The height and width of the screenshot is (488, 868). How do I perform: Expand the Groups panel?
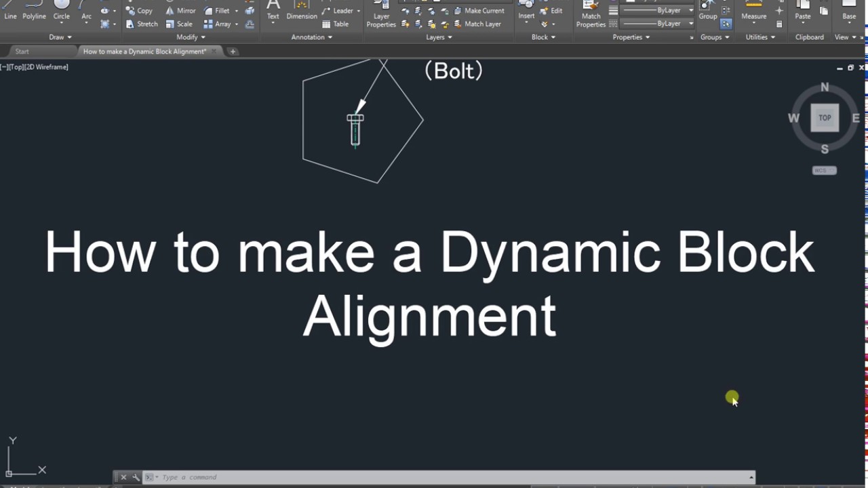tap(715, 37)
